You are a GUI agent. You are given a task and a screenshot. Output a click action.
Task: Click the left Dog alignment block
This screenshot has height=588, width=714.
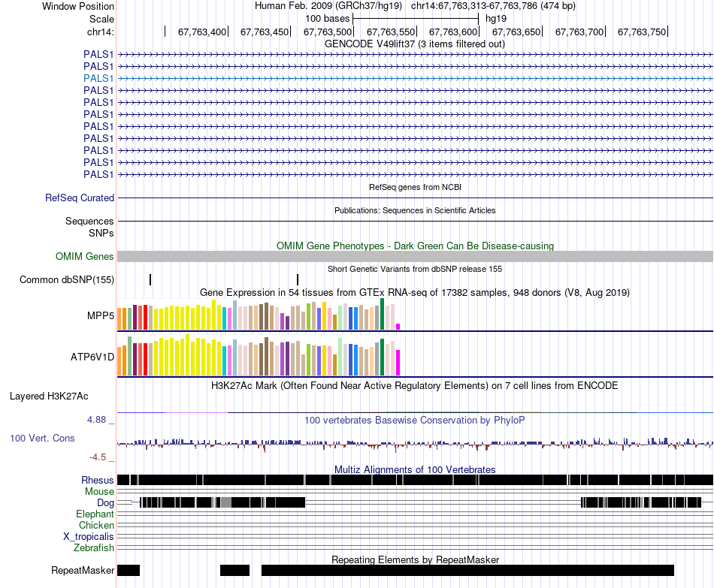coord(222,502)
